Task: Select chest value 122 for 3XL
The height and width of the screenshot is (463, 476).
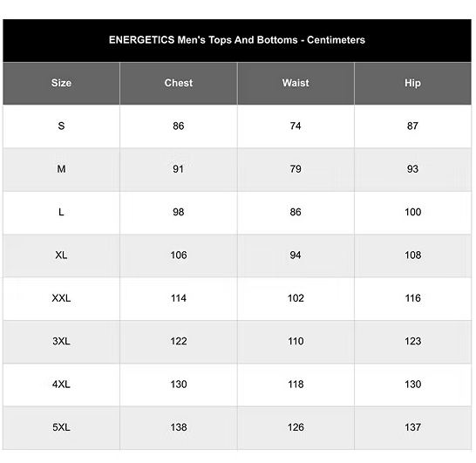Action: pyautogui.click(x=179, y=341)
